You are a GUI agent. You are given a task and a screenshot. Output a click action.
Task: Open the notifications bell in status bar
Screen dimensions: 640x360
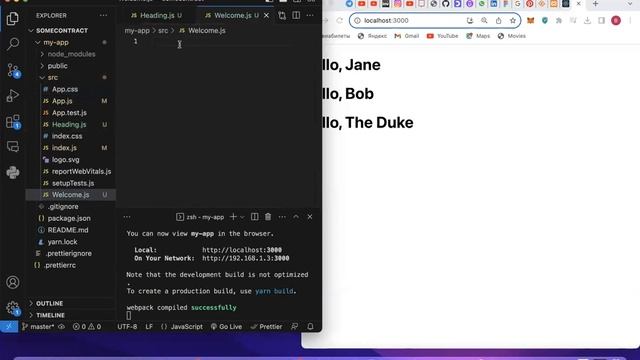[310, 327]
